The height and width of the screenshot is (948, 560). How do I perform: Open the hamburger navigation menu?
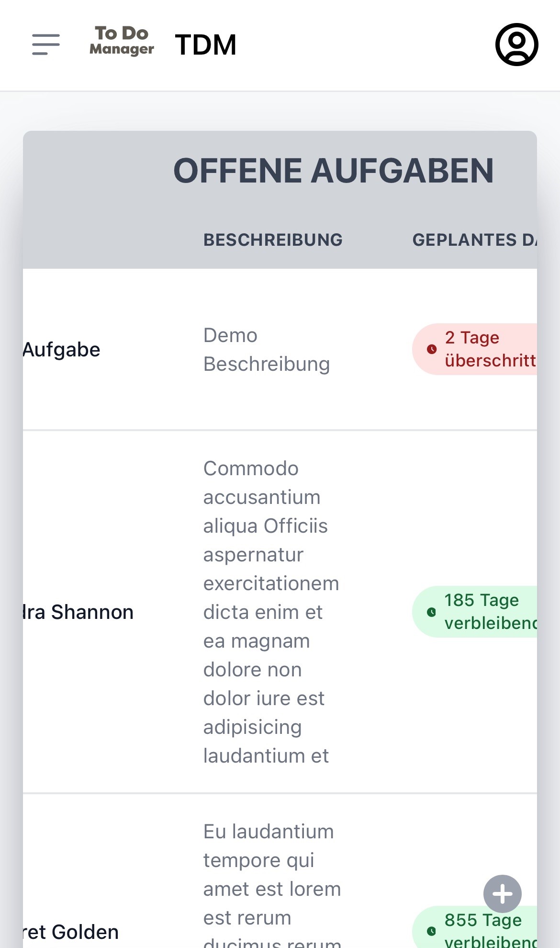coord(46,45)
